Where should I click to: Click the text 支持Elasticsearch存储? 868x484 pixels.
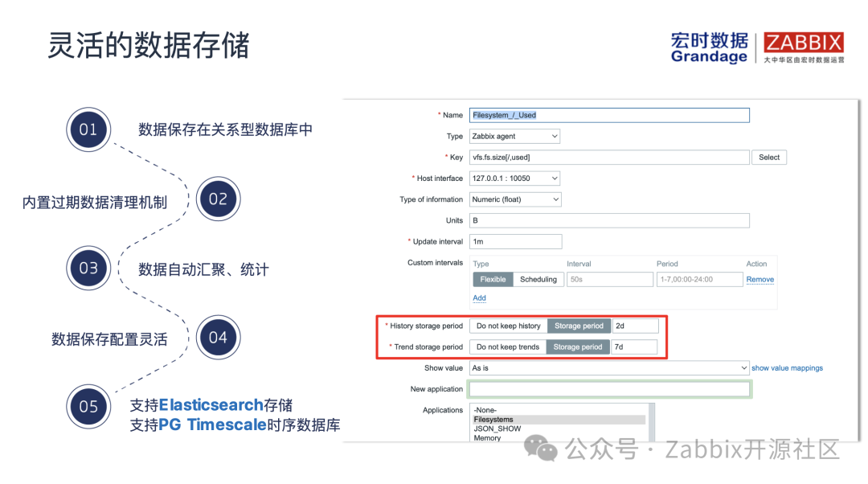(x=211, y=405)
